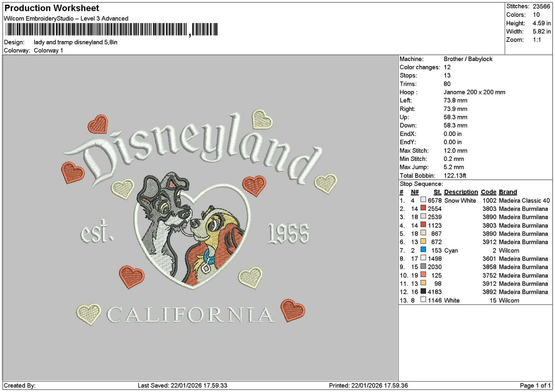Viewport: 555px width, 392px height.
Task: Click code 3752 in row 10
Action: coord(489,275)
